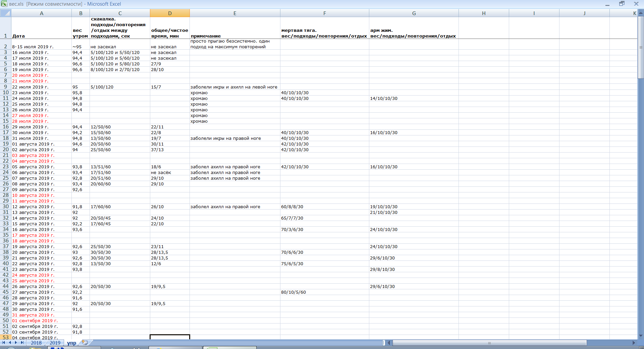The image size is (644, 349).
Task: Jump to the last sheet tab with the navigation arrow
Action: (x=22, y=343)
